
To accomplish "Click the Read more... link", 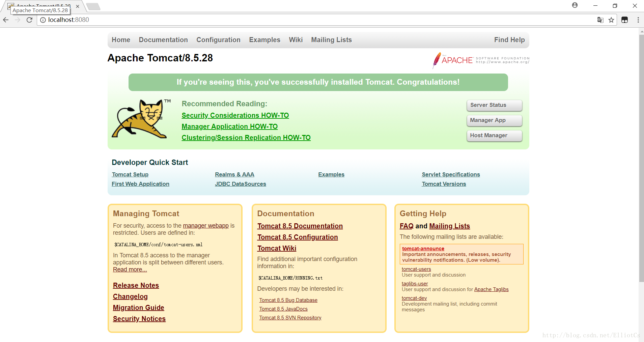I will (130, 269).
